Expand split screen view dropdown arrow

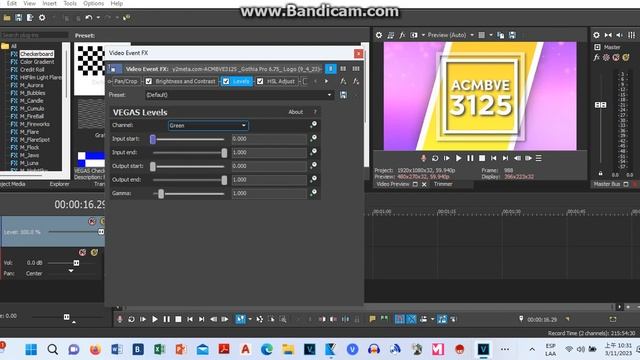423,35
